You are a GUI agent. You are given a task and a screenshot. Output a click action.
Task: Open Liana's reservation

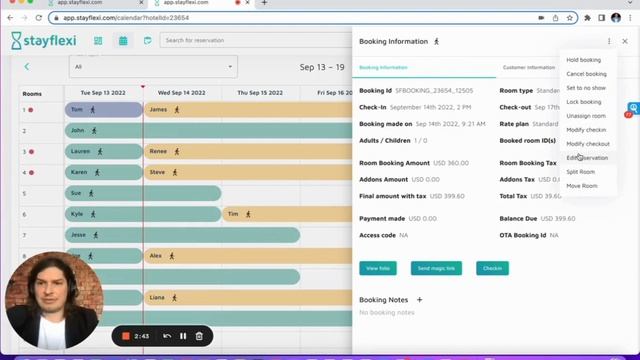(248, 298)
